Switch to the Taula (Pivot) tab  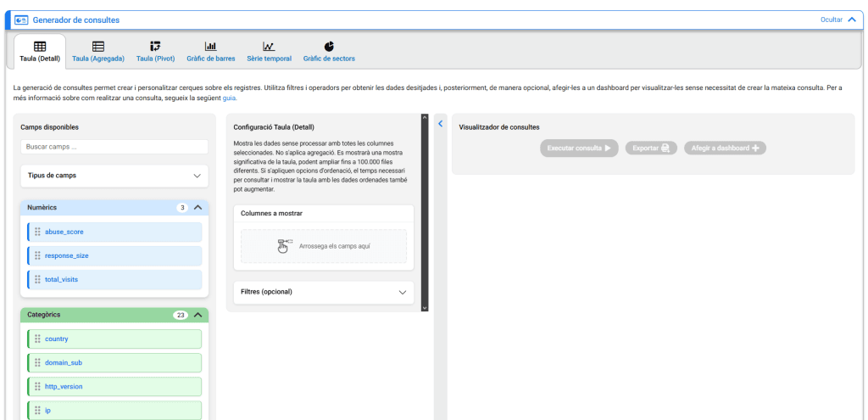(x=156, y=51)
